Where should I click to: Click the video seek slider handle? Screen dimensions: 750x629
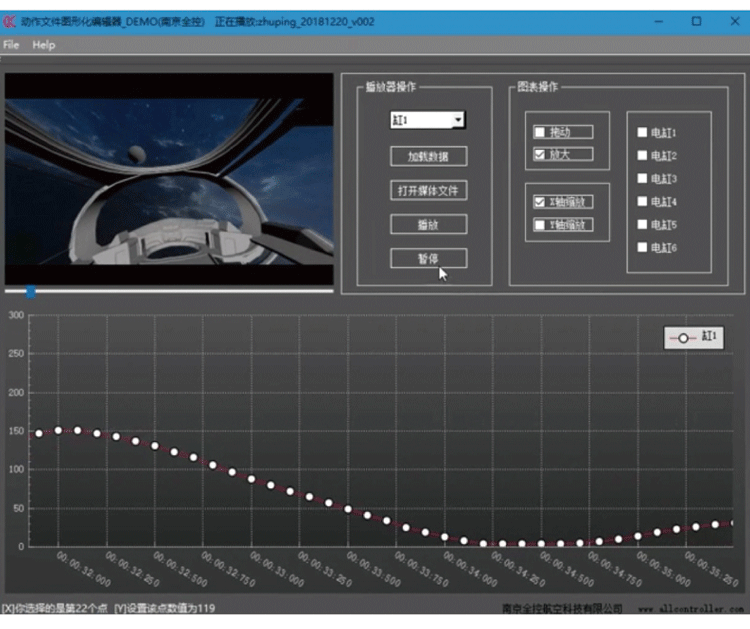[x=31, y=291]
